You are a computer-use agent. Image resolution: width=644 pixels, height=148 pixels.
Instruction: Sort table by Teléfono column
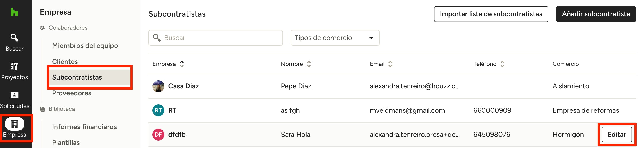502,64
